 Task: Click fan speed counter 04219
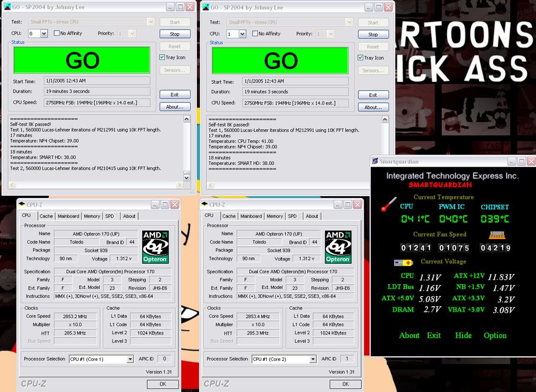coord(495,248)
